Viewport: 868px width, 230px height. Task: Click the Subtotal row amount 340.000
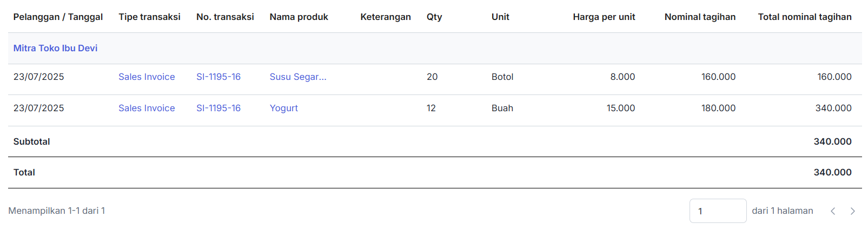click(x=832, y=141)
